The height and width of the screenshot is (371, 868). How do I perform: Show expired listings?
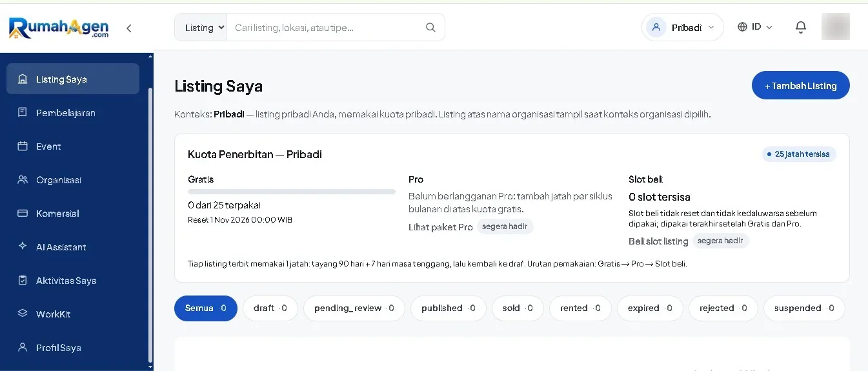(650, 308)
